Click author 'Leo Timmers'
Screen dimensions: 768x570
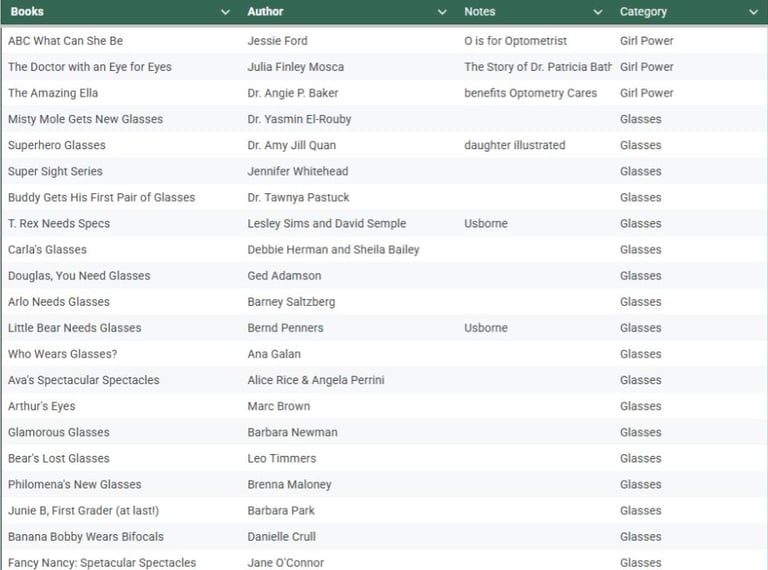282,458
